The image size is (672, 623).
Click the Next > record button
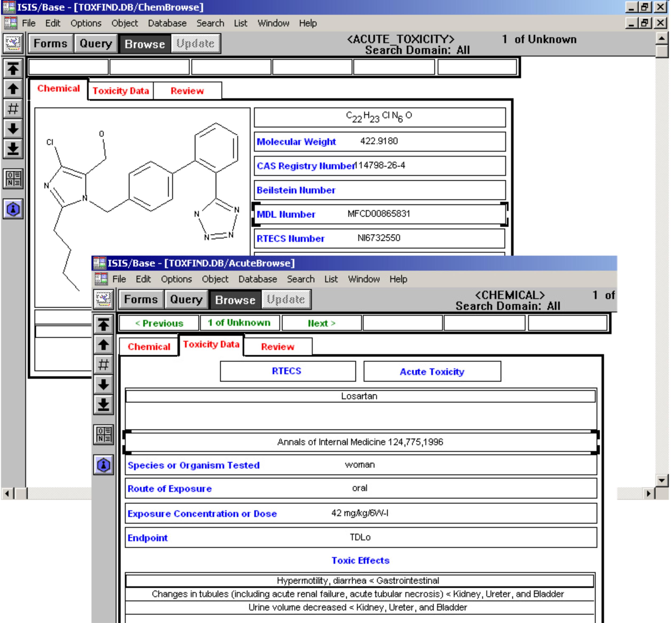point(321,323)
